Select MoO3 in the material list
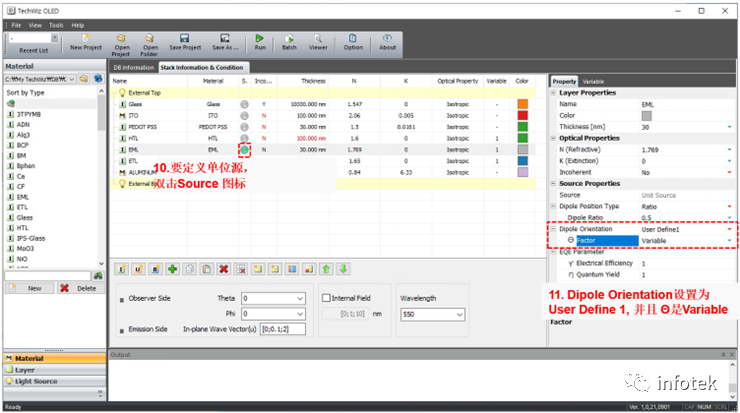This screenshot has width=740, height=413. pos(25,249)
